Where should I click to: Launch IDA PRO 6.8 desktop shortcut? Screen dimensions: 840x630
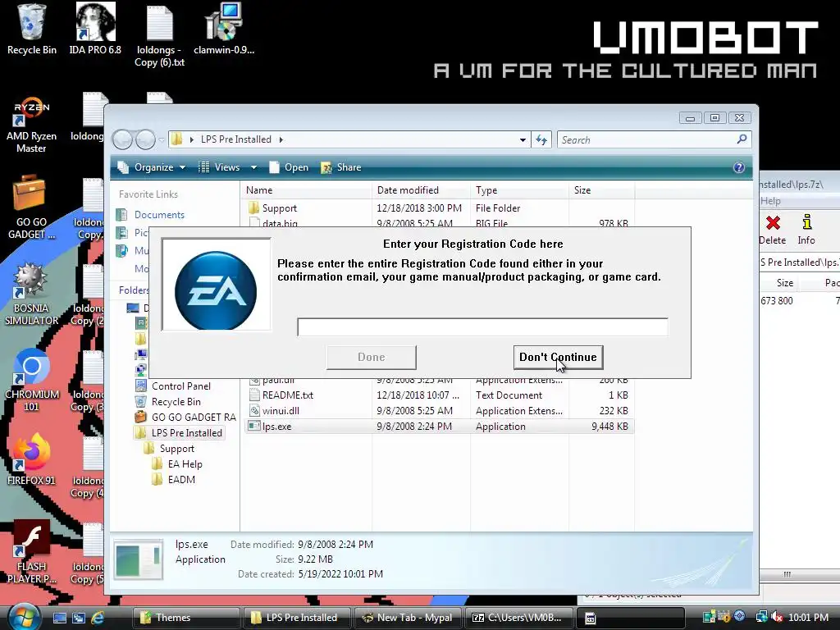point(95,30)
